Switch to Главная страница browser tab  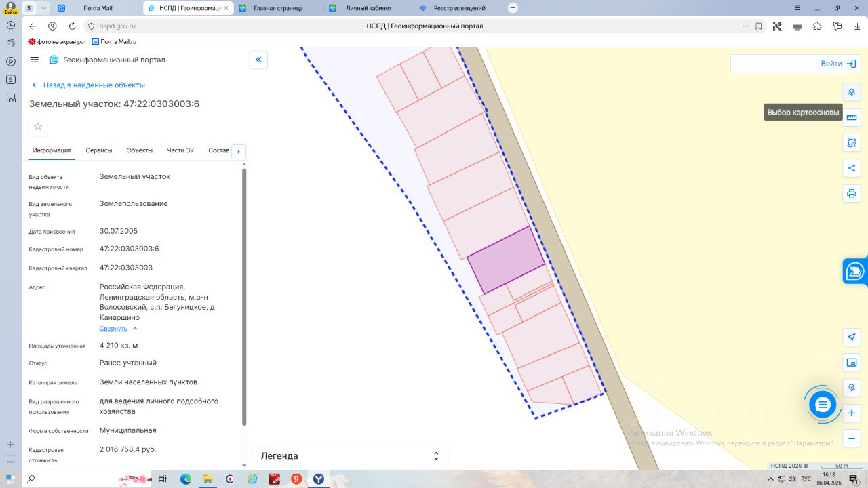278,8
